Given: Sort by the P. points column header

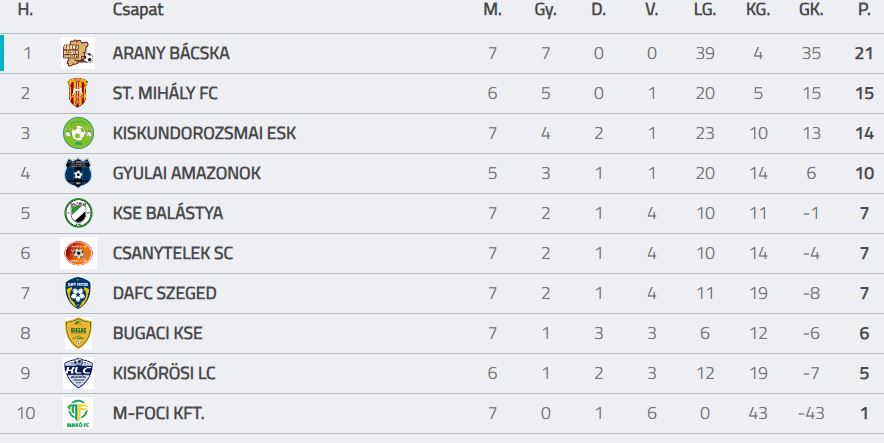Looking at the screenshot, I should (864, 10).
